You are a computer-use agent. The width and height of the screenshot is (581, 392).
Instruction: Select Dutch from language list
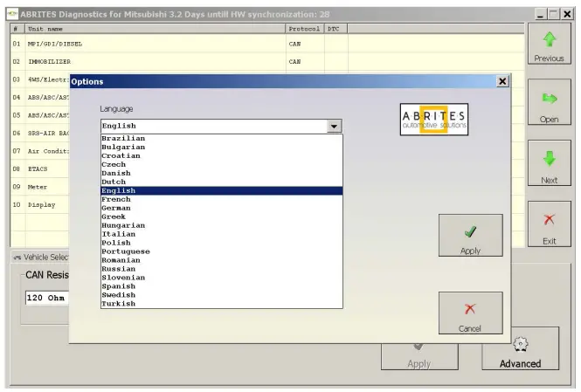pos(222,182)
